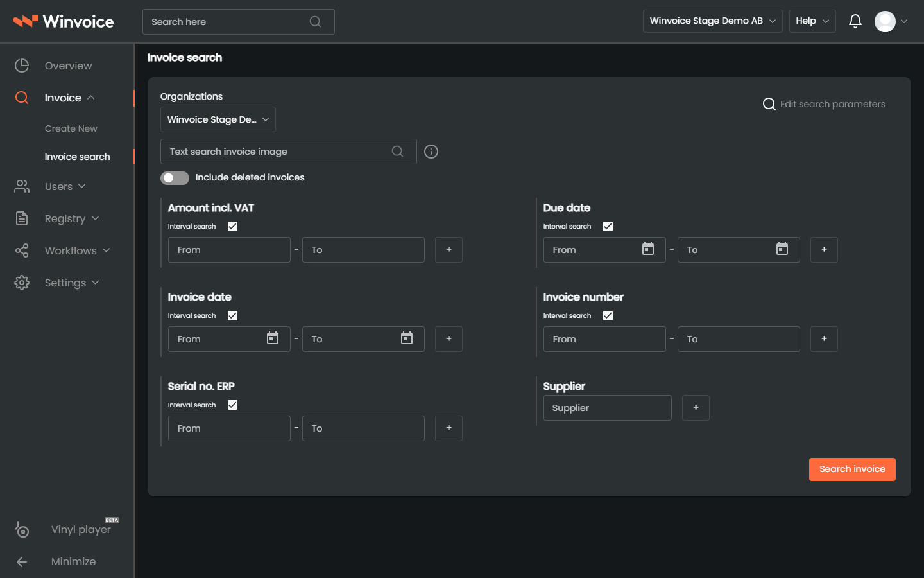Click Amount incl. VAT To field
This screenshot has width=924, height=578.
[x=363, y=250]
